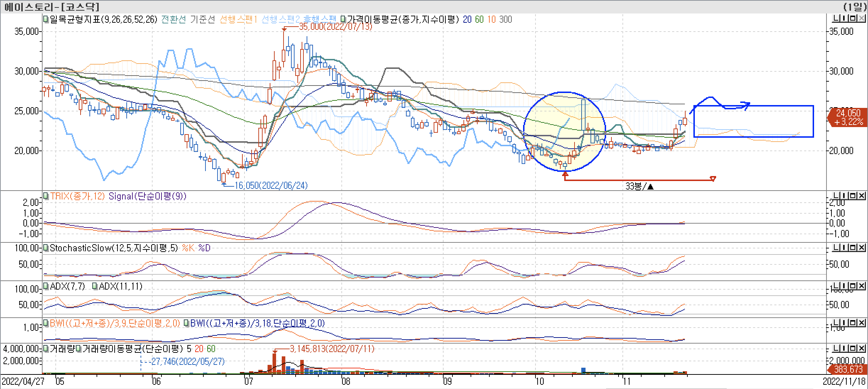Screen dimensions: 868x389
Task: Click the 선행스팬1 legend label
Action: point(238,20)
